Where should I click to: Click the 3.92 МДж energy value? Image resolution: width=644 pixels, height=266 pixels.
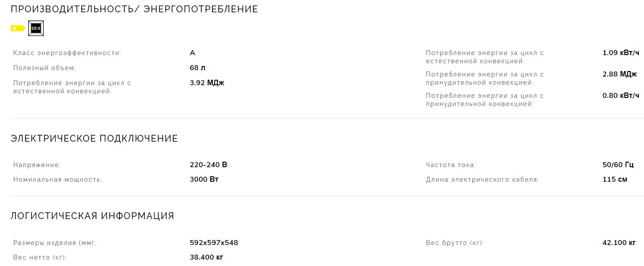[x=207, y=83]
